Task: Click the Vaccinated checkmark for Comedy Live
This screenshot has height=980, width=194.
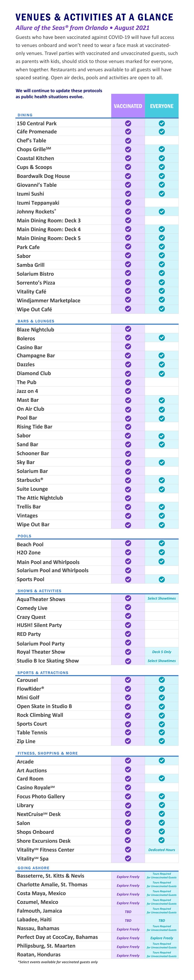Action: [128, 608]
